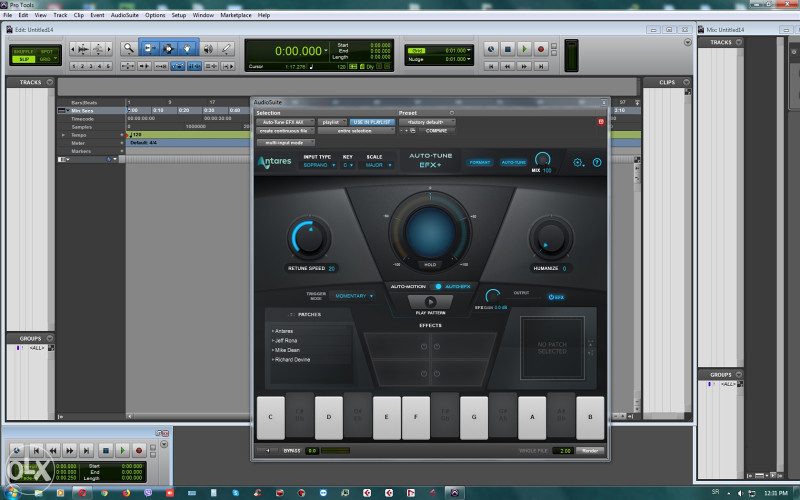Screen dimensions: 800x500
Task: Toggle the Formant button
Action: coord(480,162)
